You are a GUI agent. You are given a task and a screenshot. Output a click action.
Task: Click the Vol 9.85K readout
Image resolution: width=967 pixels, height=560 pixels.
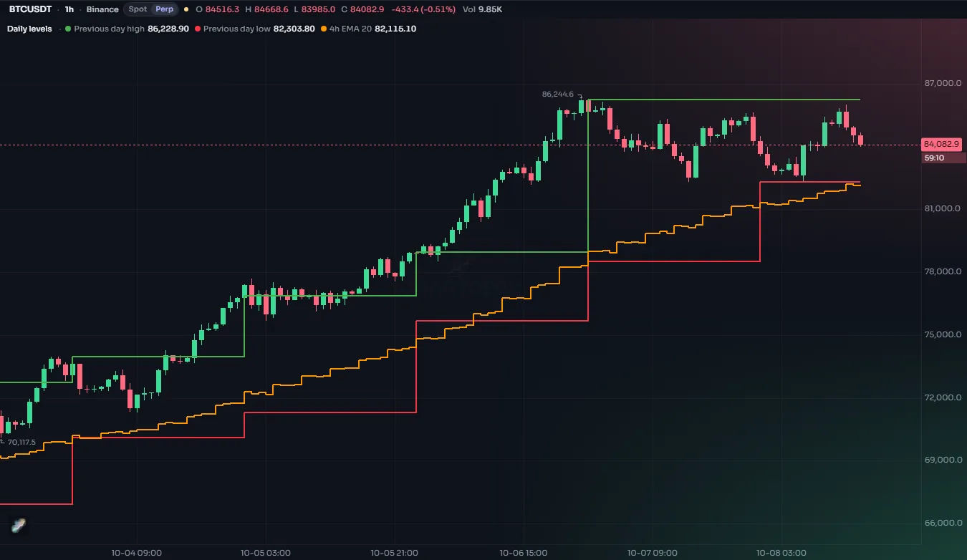(483, 9)
